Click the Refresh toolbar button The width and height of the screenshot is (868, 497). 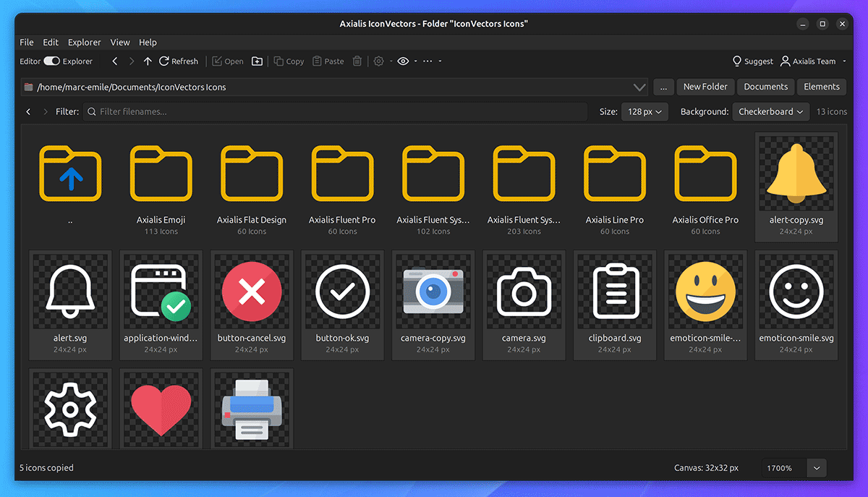tap(179, 61)
